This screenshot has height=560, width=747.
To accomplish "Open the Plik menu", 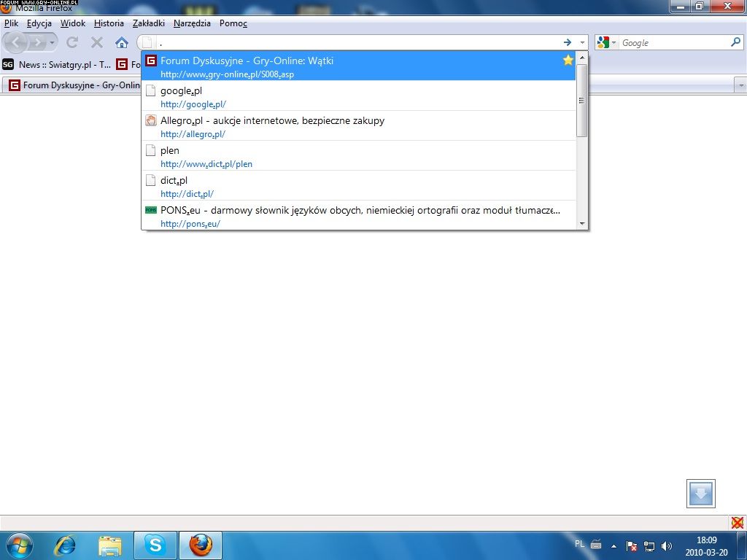I will (12, 23).
